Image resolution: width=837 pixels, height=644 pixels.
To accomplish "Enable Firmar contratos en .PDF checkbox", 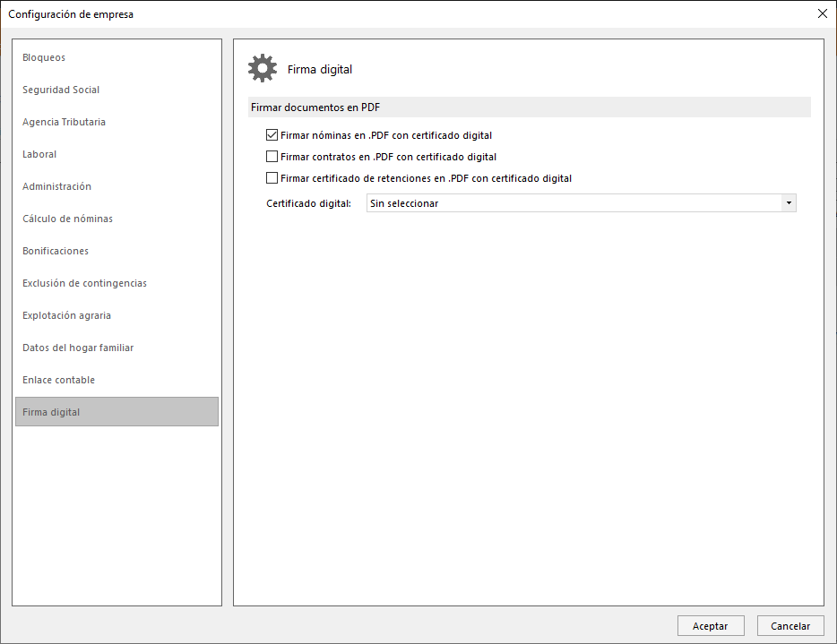I will click(x=272, y=157).
